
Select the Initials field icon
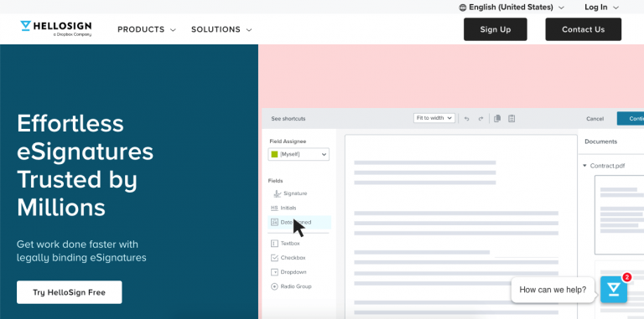pyautogui.click(x=274, y=208)
